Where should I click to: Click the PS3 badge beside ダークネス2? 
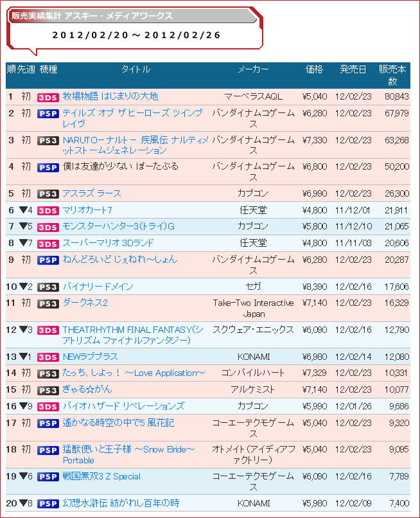48,303
